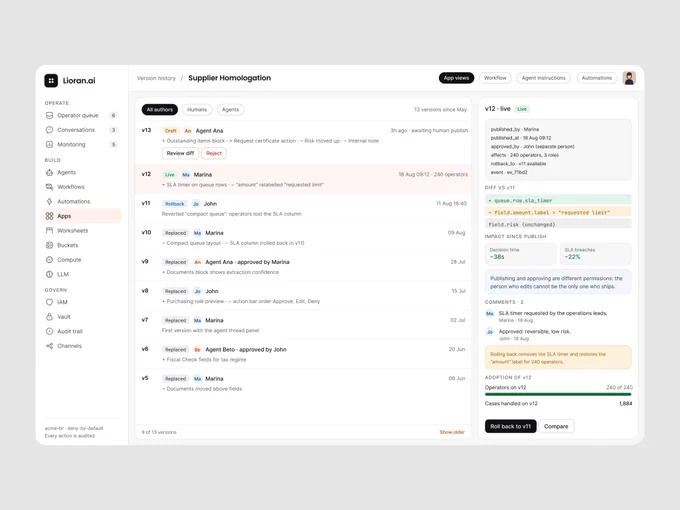Screen dimensions: 680x510
Task: Click "Agent Beto - approved by John" text
Action: point(246,350)
